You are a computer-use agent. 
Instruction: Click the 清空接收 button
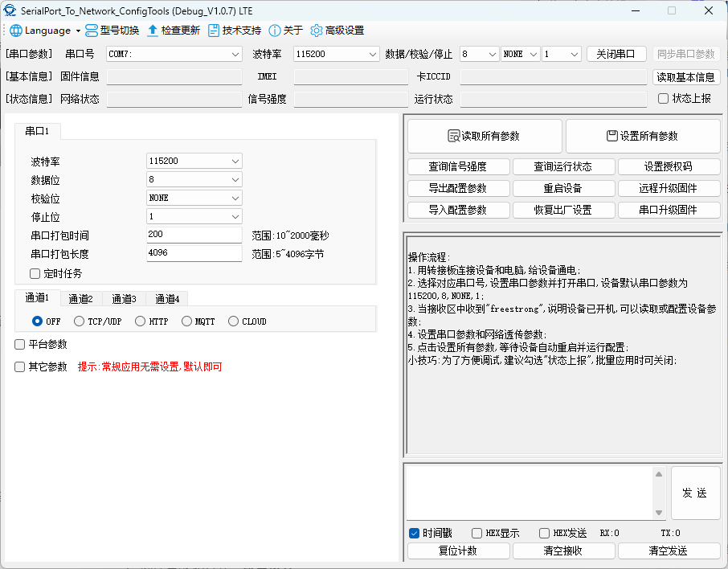coord(563,551)
